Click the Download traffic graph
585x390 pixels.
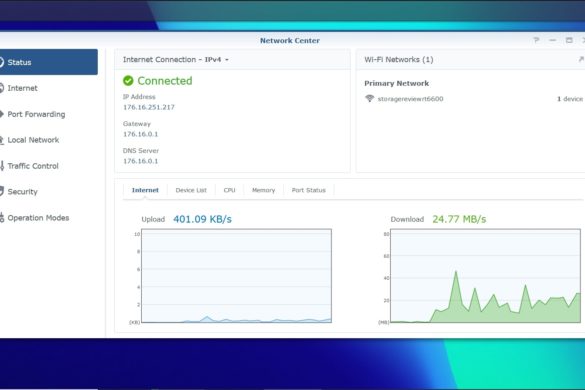pos(485,276)
